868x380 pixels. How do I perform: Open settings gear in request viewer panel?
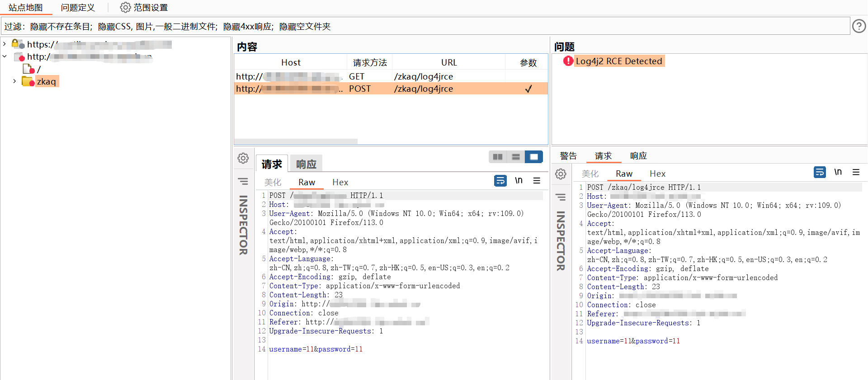click(x=243, y=158)
